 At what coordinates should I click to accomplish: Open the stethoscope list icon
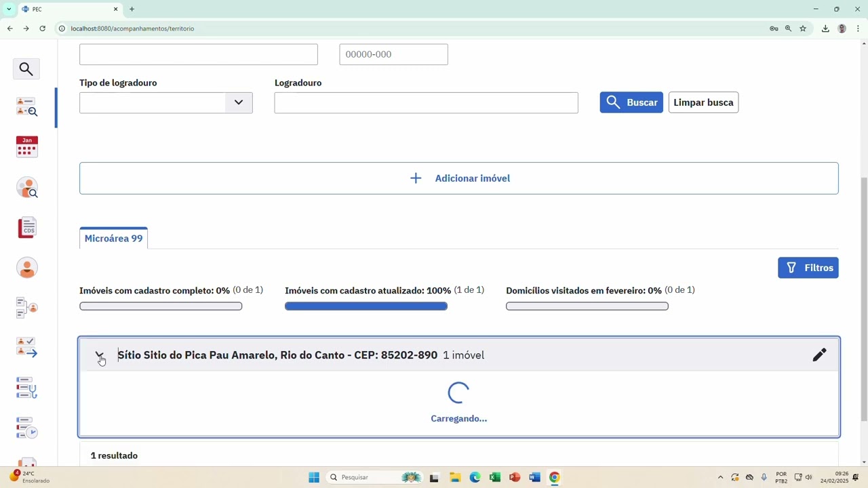tap(26, 388)
